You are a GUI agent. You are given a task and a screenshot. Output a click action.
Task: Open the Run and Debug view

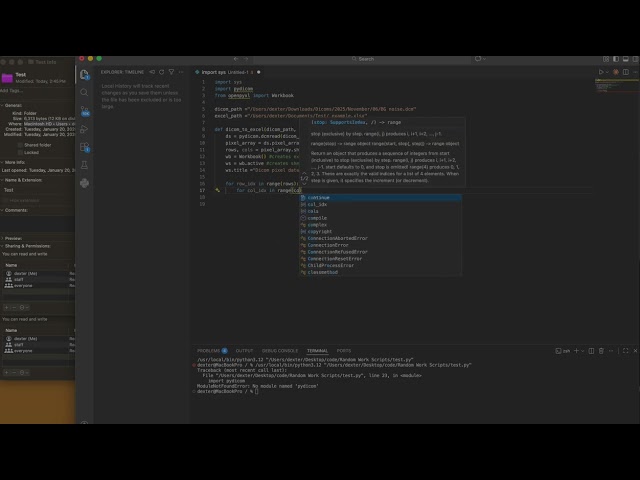(84, 129)
